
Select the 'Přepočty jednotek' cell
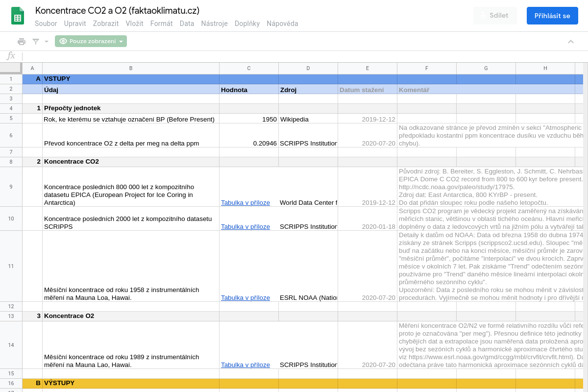click(131, 108)
